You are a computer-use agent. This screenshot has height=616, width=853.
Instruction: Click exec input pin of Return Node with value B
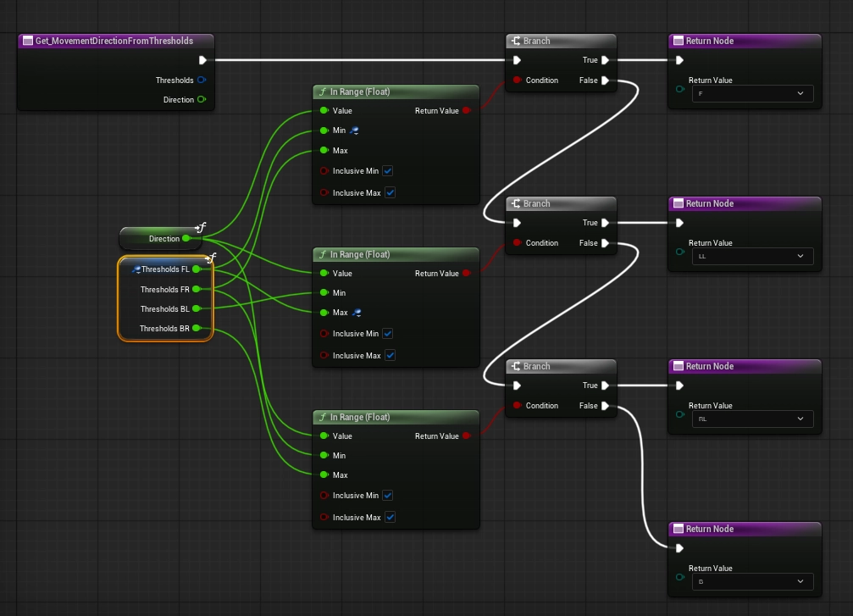pos(679,548)
